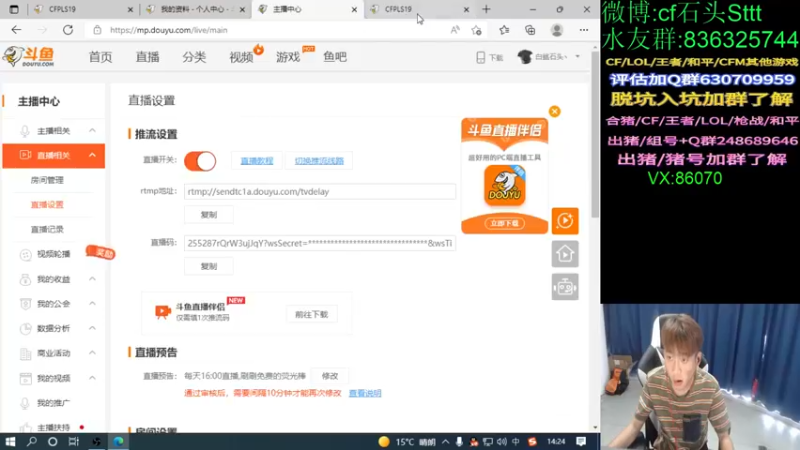Click the Douyu logo icon
Screen dimensions: 800x450
point(29,57)
